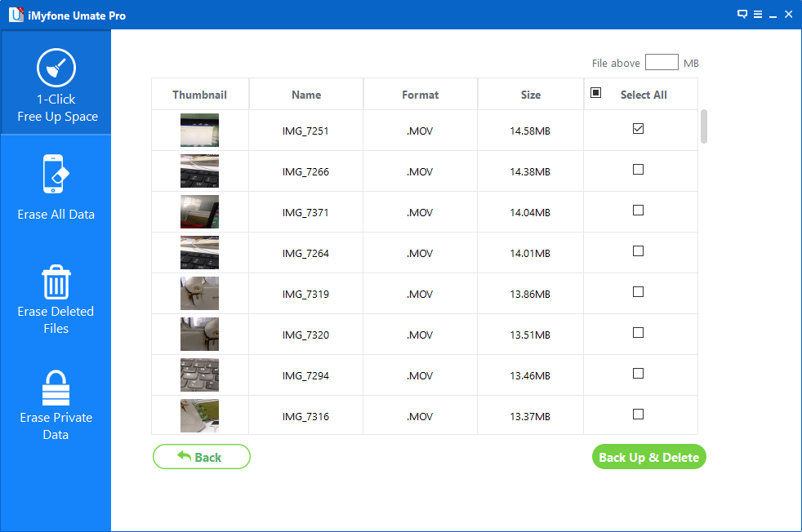Viewport: 802px width, 532px height.
Task: Open the 1-Click Free Up Space broom icon
Action: click(56, 68)
